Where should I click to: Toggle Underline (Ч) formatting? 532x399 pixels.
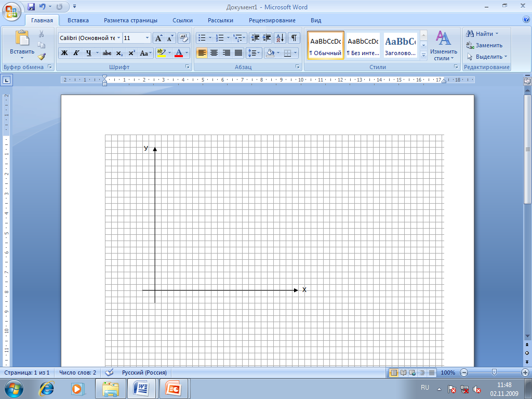88,53
